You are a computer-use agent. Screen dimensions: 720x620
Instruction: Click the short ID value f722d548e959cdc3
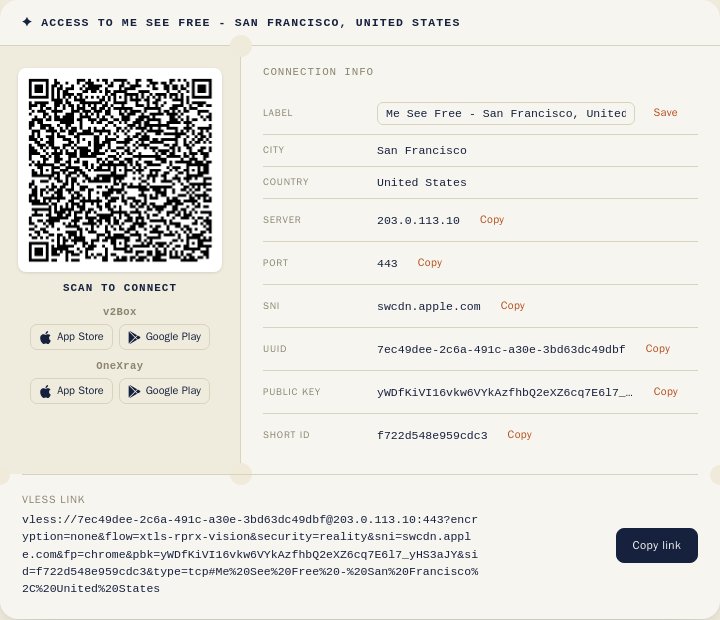pos(432,436)
